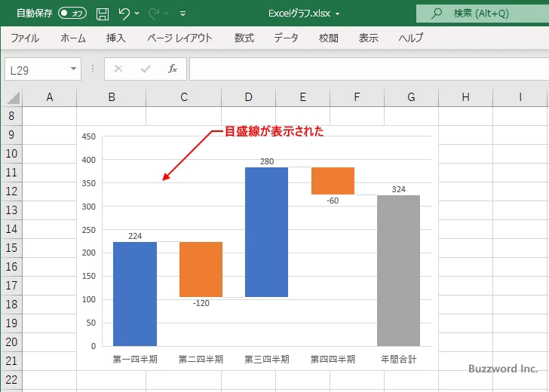Click the formula bar Cancel X icon
The image size is (549, 392).
coord(118,69)
